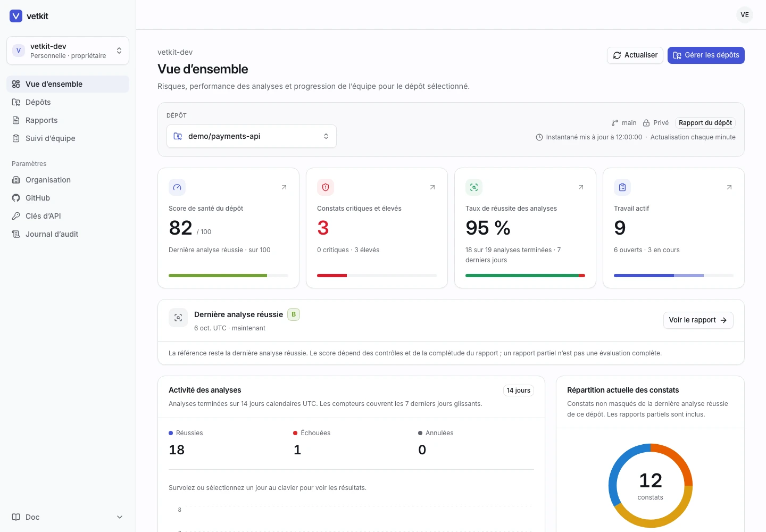The image size is (766, 532).
Task: Open GitHub settings page
Action: click(68, 198)
